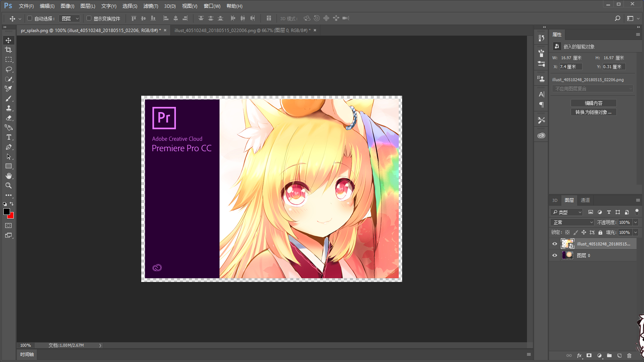
Task: Select the Hand tool
Action: (9, 176)
